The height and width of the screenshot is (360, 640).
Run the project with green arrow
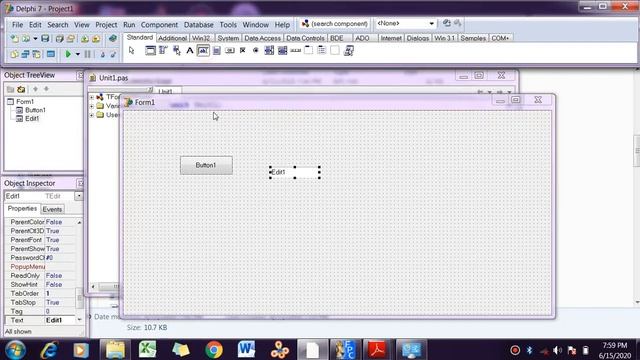68,54
